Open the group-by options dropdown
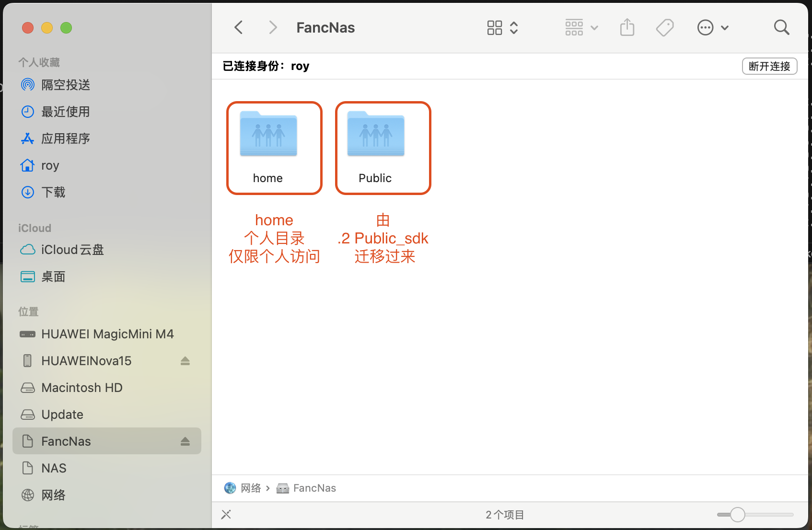 (581, 27)
